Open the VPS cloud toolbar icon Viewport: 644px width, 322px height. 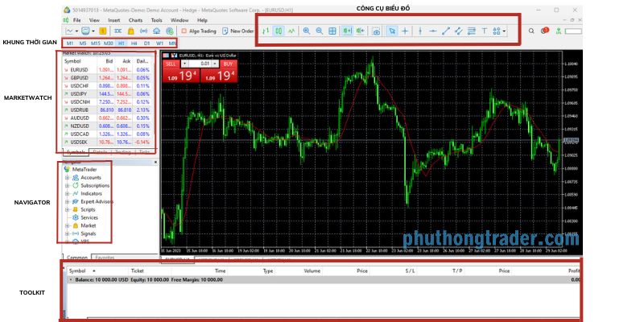156,31
